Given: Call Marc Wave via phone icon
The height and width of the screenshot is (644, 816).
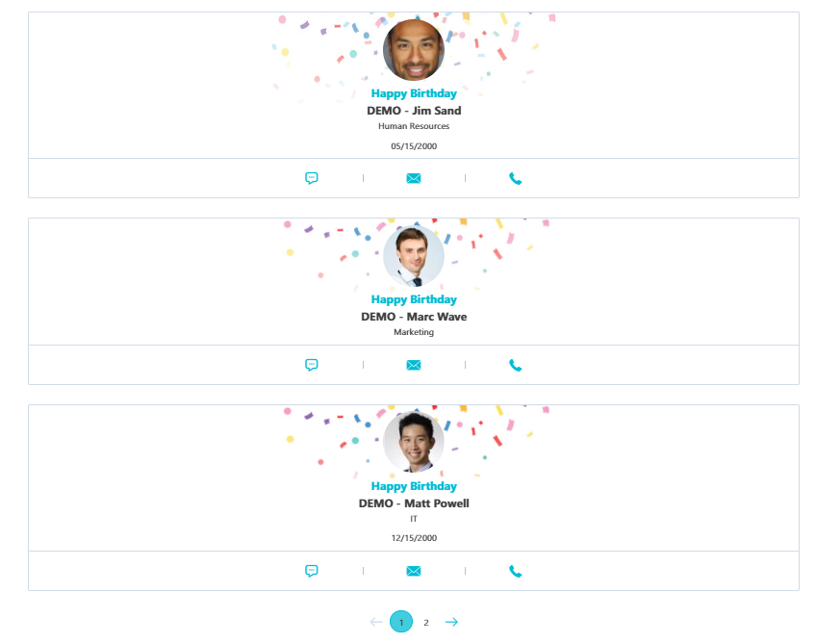Looking at the screenshot, I should click(515, 365).
